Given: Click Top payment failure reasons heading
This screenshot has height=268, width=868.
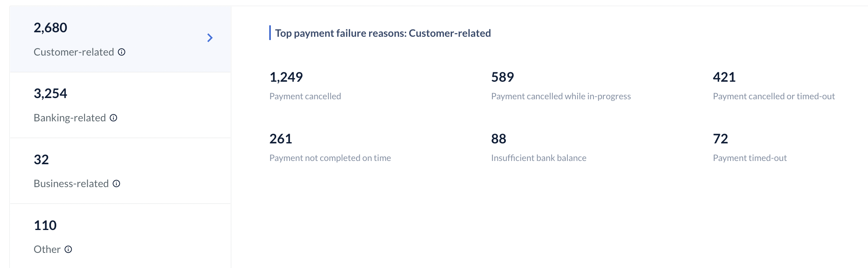Looking at the screenshot, I should click(383, 33).
